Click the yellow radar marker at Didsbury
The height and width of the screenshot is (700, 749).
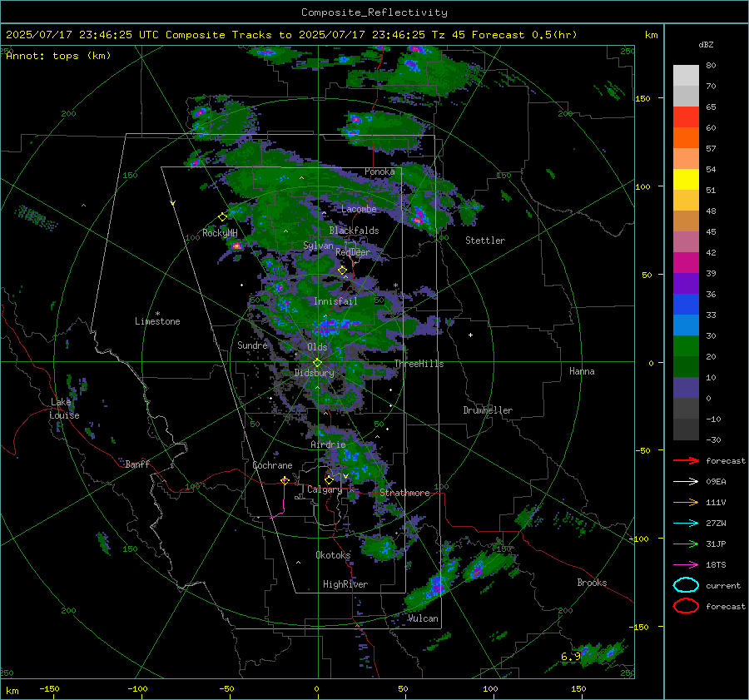tap(317, 363)
